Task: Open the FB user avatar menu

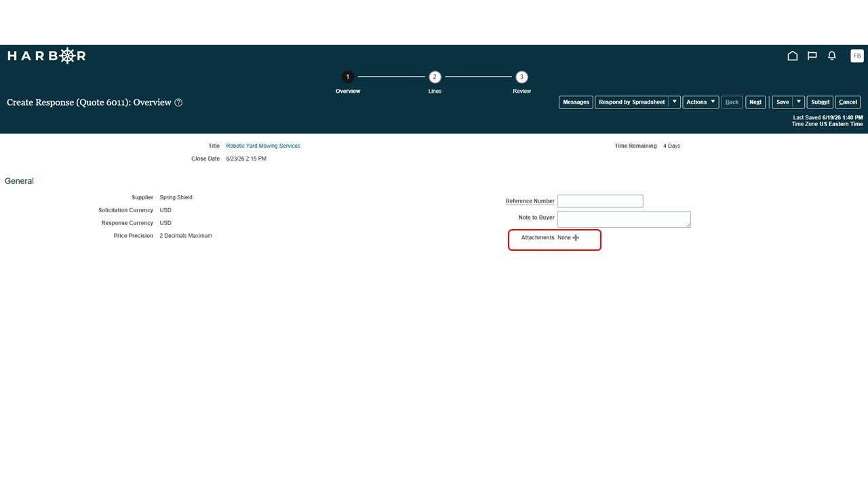Action: (857, 56)
